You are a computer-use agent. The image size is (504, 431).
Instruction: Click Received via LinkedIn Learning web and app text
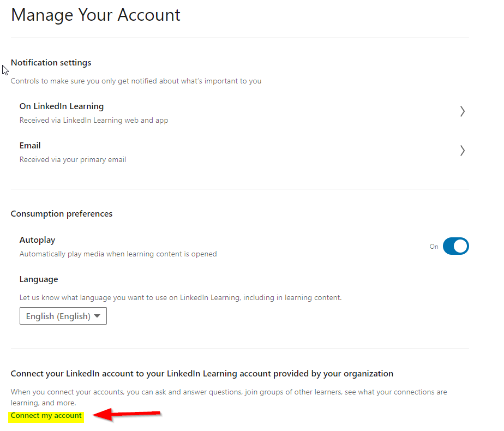tap(94, 120)
